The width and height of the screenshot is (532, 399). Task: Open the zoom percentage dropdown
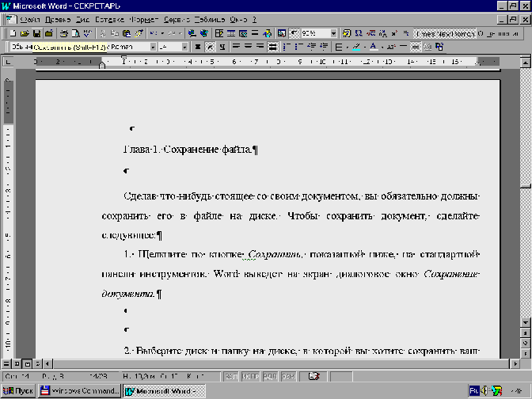point(333,33)
